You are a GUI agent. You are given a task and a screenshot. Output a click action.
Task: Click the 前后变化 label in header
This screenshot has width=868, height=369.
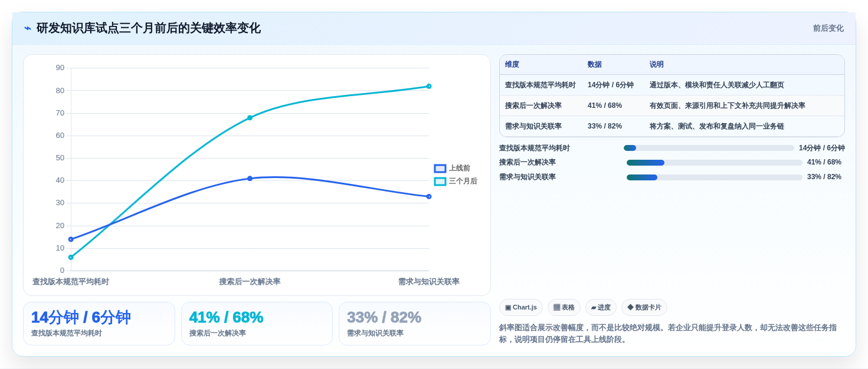point(828,28)
